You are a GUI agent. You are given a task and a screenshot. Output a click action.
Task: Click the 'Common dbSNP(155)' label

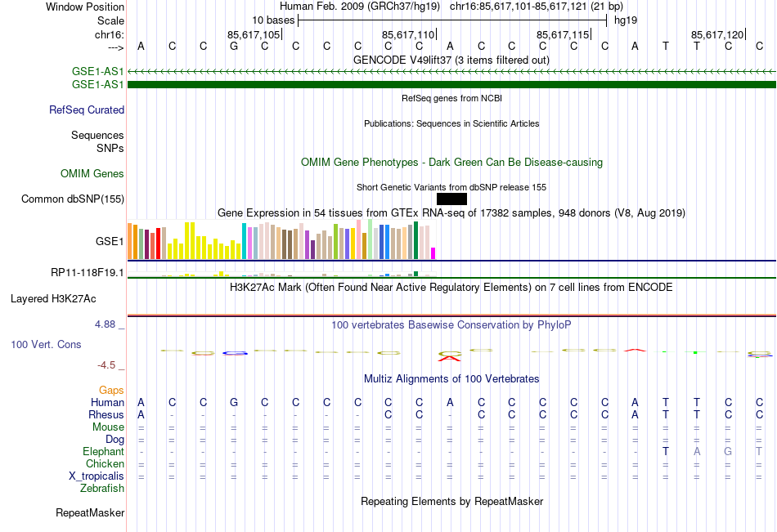pos(72,199)
